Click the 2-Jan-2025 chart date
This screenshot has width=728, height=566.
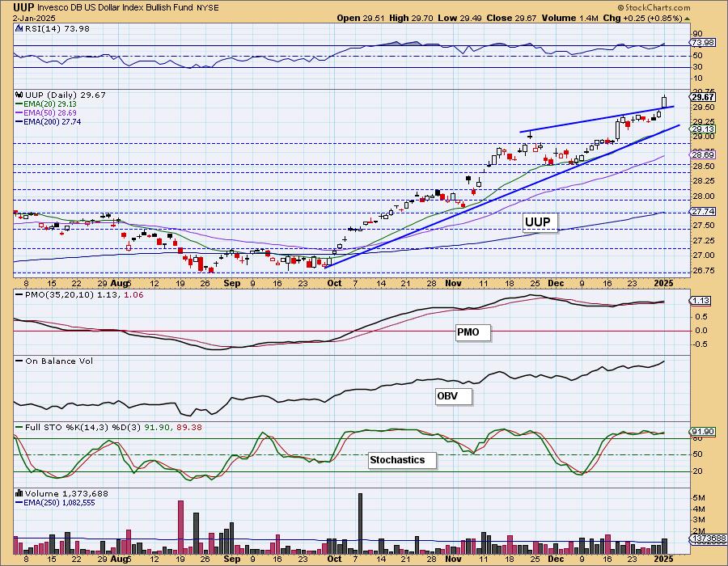pos(34,18)
